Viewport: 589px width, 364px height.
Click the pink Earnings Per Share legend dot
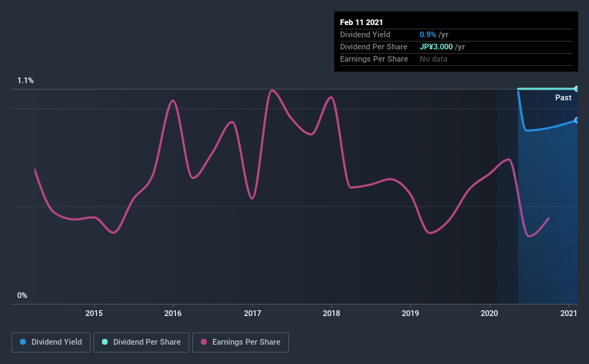pos(204,342)
